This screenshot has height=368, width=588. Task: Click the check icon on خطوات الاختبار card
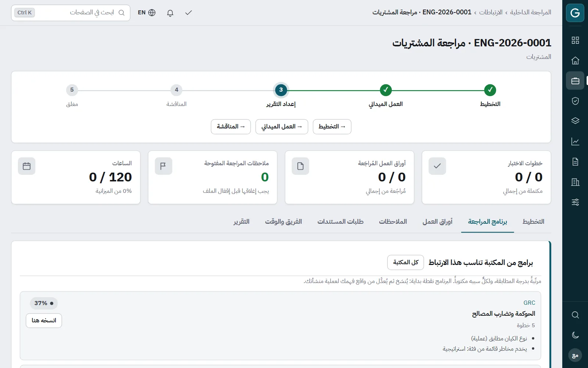(437, 166)
